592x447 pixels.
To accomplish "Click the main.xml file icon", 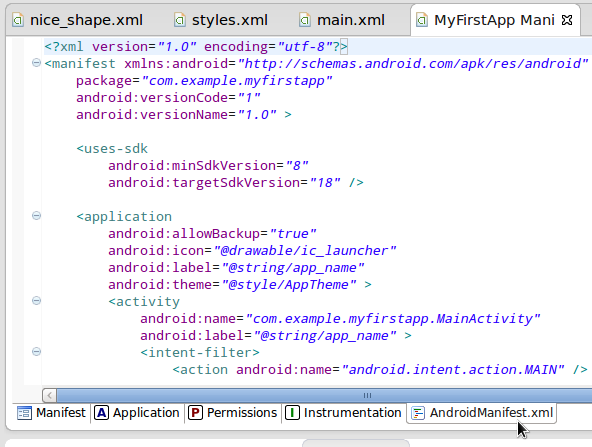I will coord(305,20).
